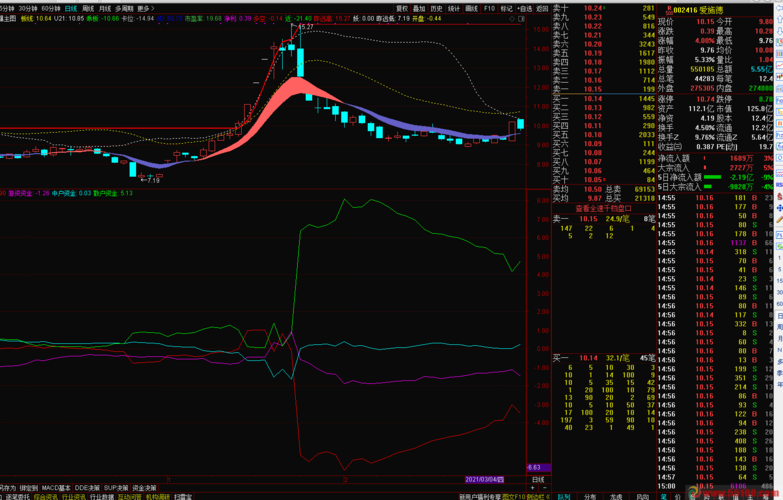This screenshot has width=783, height=500.
Task: Select the 月线 monthly chart tab
Action: 105,8
